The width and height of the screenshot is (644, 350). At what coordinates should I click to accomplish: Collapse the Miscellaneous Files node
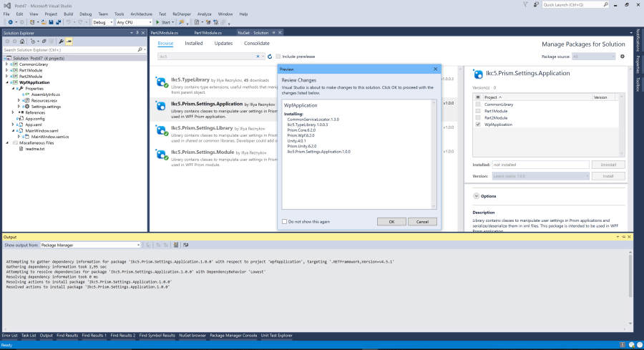pyautogui.click(x=7, y=142)
